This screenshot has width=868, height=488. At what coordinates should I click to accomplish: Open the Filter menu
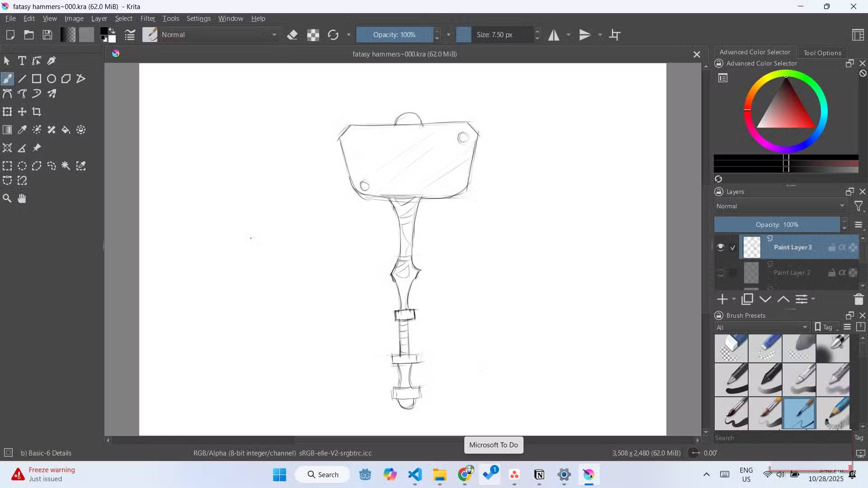[147, 19]
